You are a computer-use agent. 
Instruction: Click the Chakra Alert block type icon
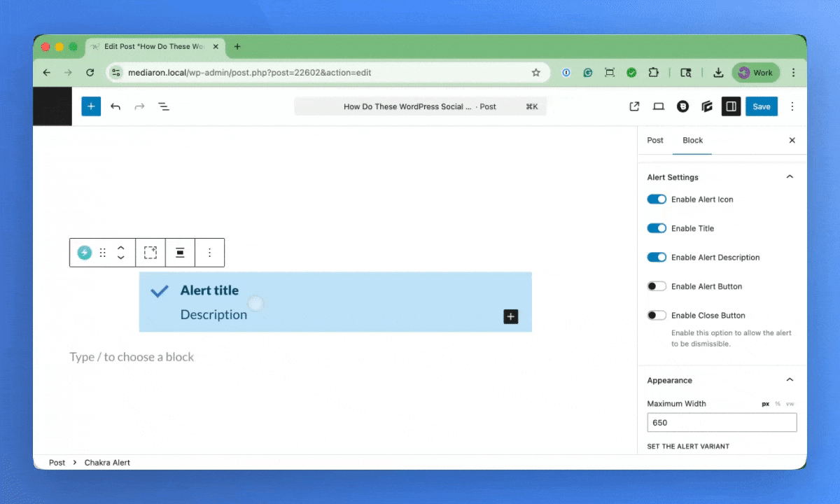tap(85, 253)
